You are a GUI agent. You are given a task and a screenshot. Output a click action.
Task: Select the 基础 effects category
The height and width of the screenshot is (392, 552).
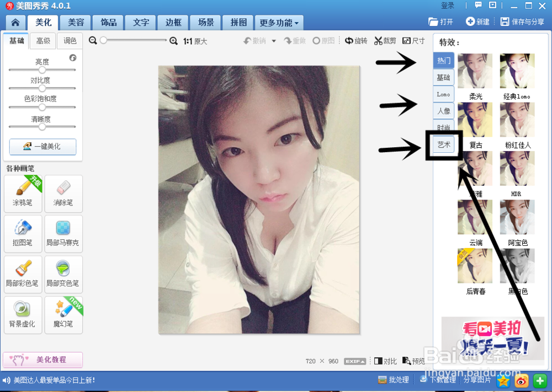click(444, 77)
